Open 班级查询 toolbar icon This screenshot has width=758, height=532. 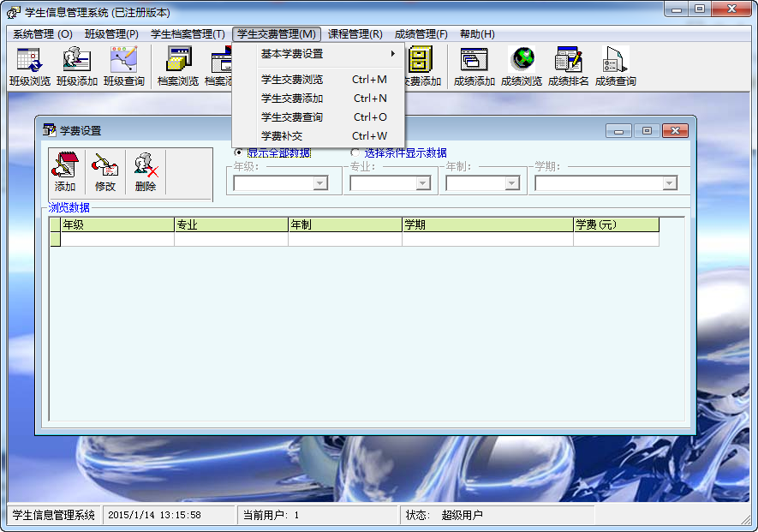point(124,67)
